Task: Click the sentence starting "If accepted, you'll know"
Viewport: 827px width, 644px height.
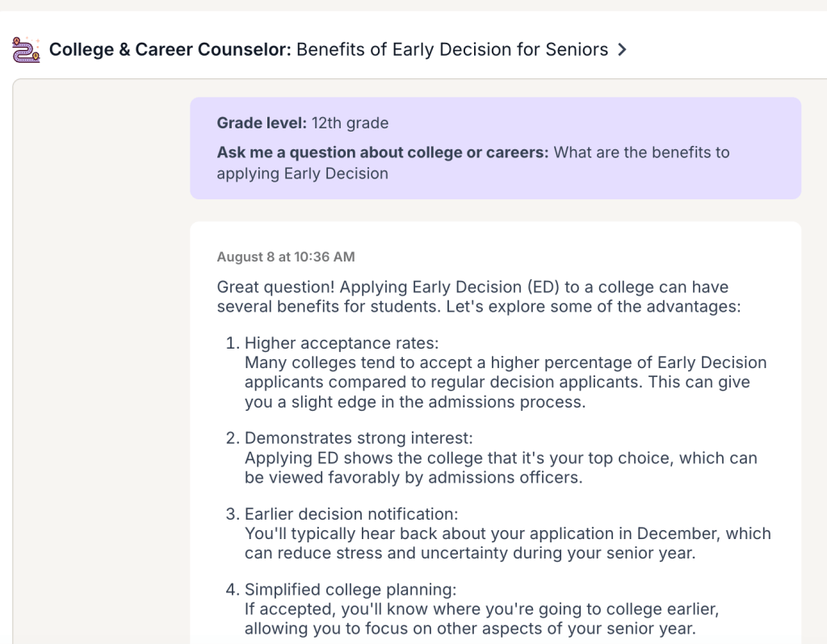Action: coord(481,609)
